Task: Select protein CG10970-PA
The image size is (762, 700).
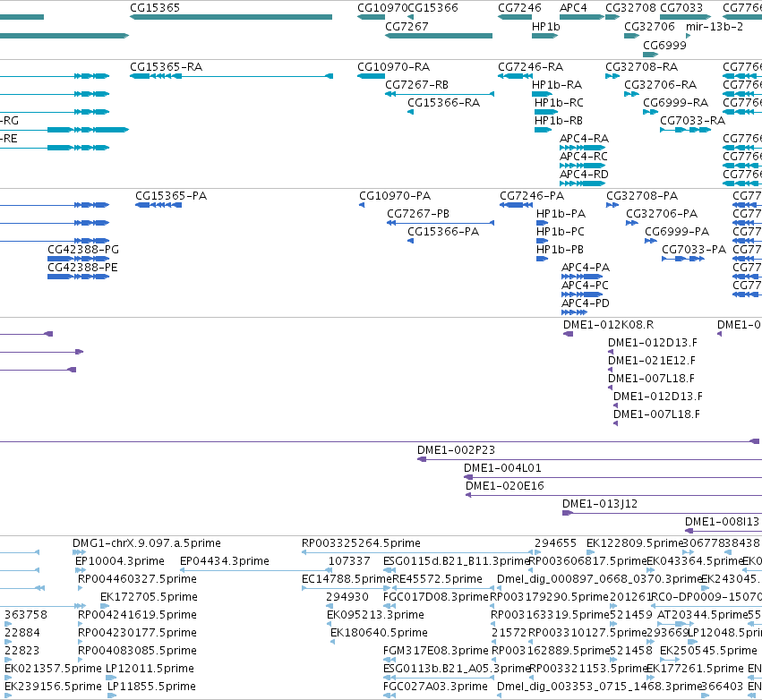Action: coord(395,196)
